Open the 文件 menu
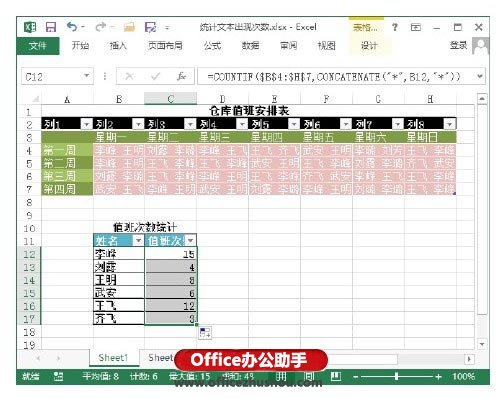The height and width of the screenshot is (398, 502). click(x=38, y=46)
